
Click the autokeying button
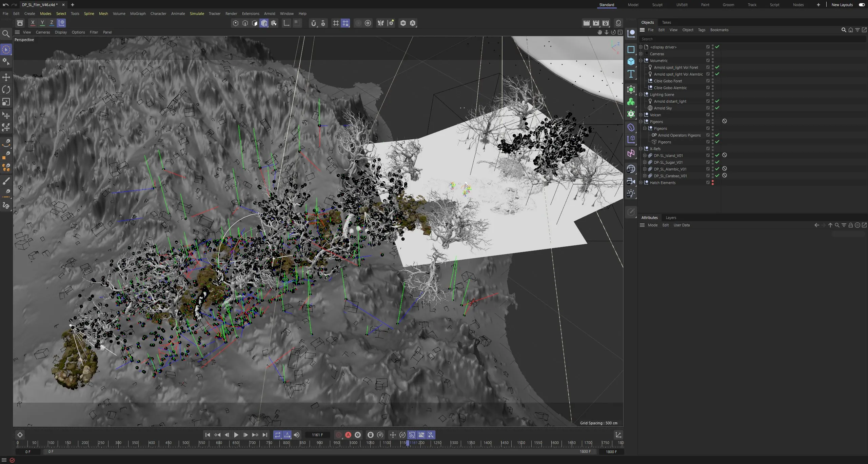pyautogui.click(x=348, y=435)
